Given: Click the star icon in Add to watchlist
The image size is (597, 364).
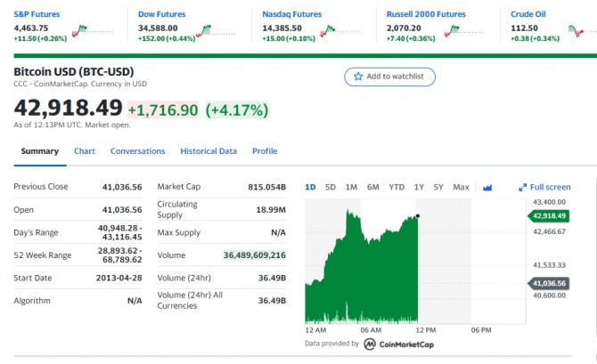Looking at the screenshot, I should (358, 77).
